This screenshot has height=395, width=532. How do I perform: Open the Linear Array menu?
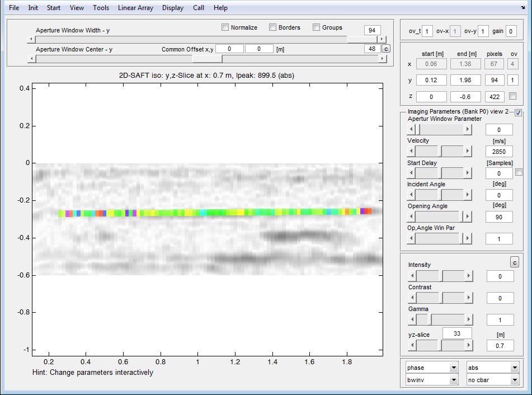pos(136,8)
